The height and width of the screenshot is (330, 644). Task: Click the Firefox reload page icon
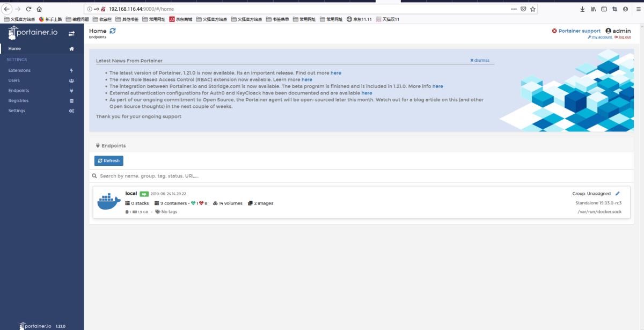pos(28,9)
